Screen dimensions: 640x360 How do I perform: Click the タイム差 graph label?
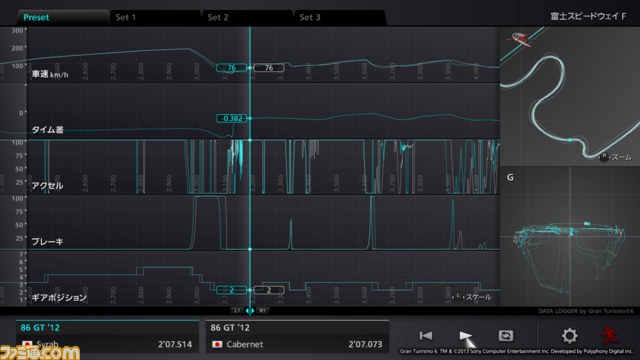[x=48, y=130]
